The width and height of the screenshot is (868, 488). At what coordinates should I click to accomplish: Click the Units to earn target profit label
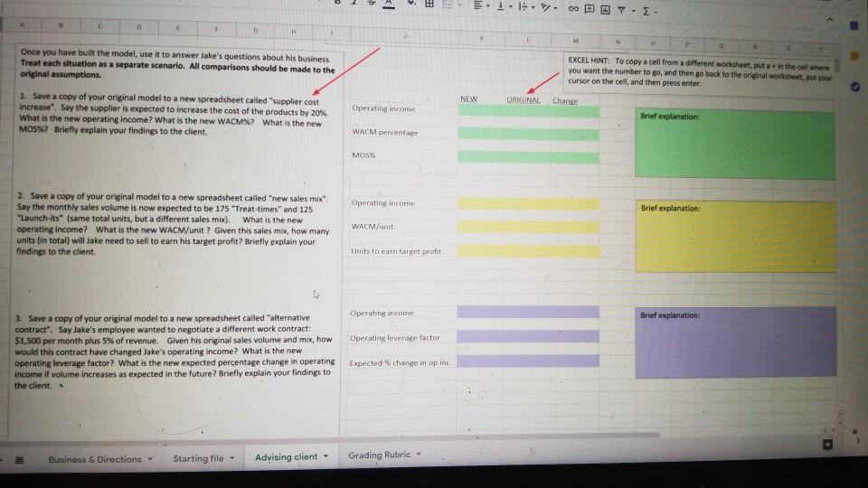pyautogui.click(x=396, y=251)
